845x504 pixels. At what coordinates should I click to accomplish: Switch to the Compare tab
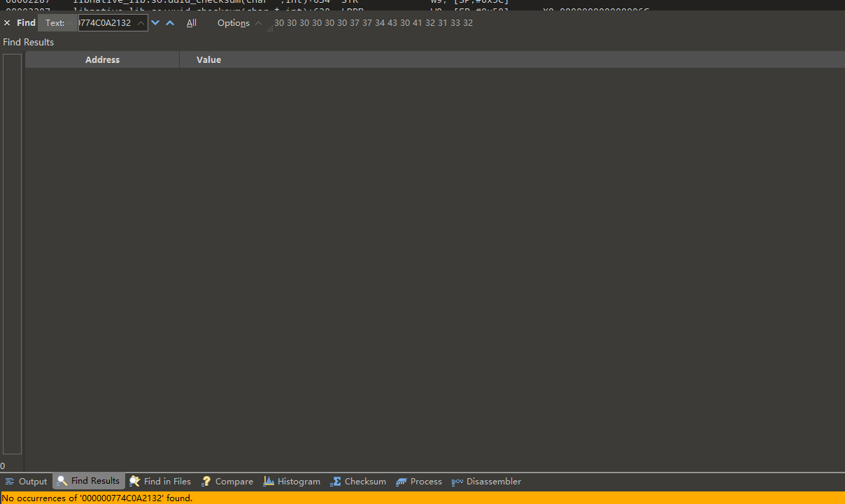227,482
